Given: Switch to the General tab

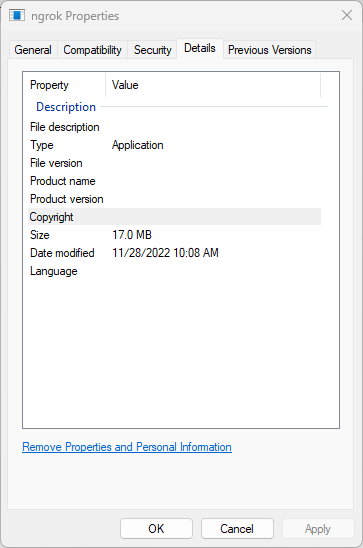Looking at the screenshot, I should pyautogui.click(x=33, y=50).
